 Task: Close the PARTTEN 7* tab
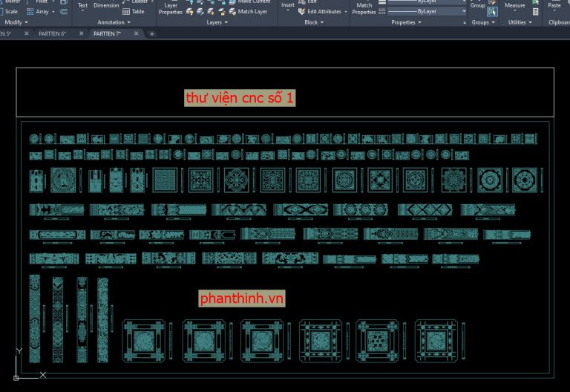[136, 33]
